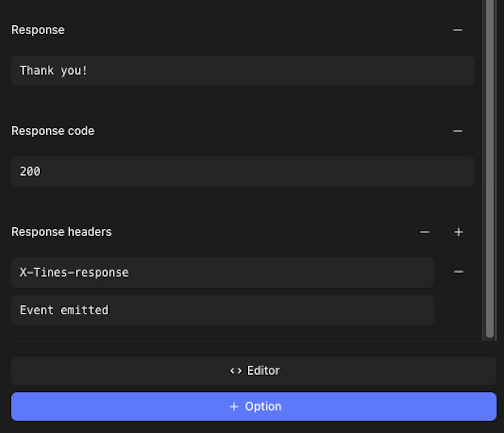Add a new response header with plus icon

click(x=458, y=232)
